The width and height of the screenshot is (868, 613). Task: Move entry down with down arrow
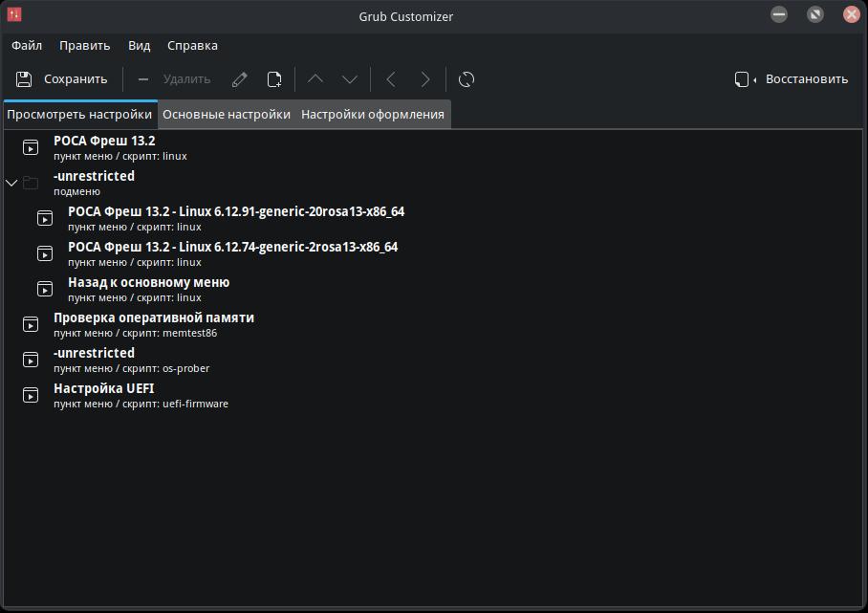pyautogui.click(x=350, y=79)
